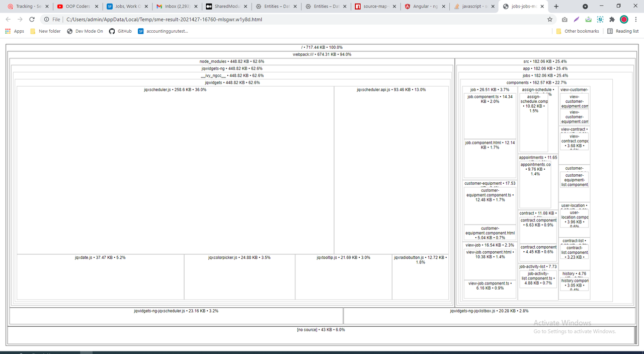Viewport: 644px width, 354px height.
Task: Click the node_modules 448.82 KB header
Action: click(x=231, y=61)
